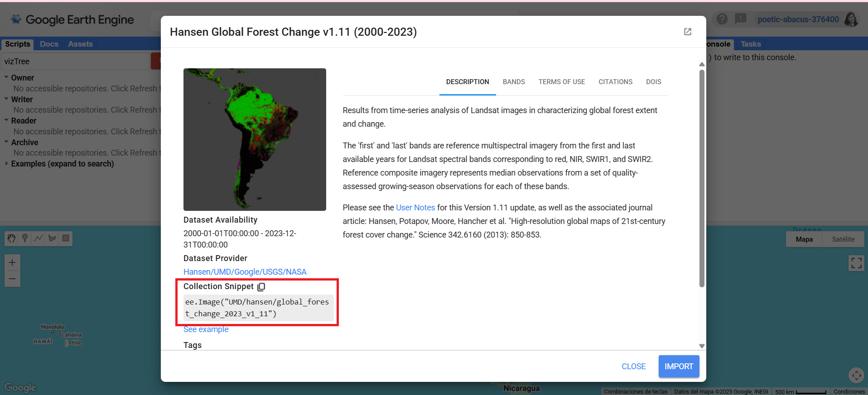Click the South America forest thumbnail

255,139
